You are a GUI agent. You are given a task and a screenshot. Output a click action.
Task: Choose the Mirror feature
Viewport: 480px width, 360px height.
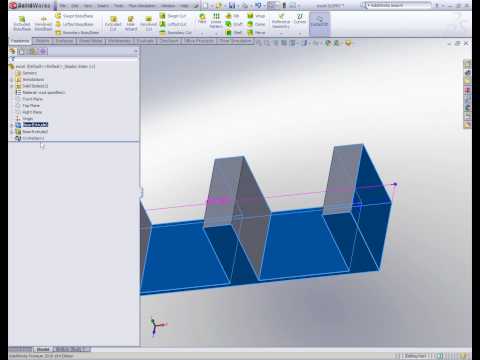(256, 33)
